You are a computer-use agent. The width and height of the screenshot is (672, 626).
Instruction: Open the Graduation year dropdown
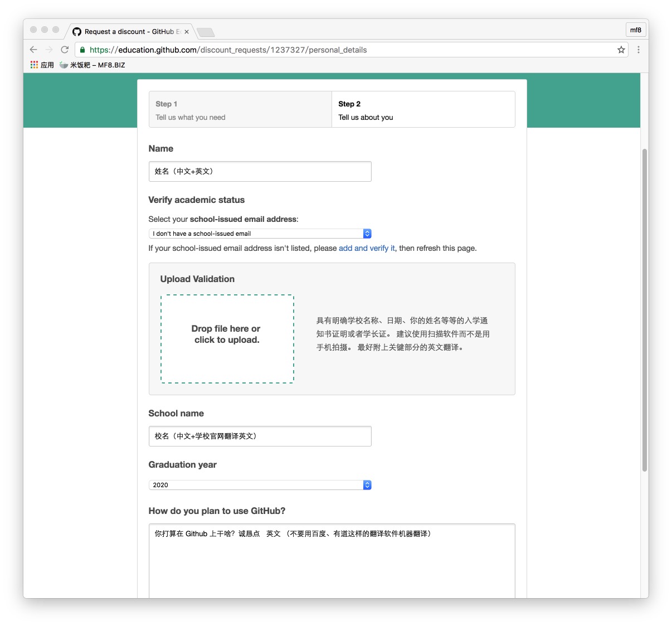pyautogui.click(x=260, y=485)
